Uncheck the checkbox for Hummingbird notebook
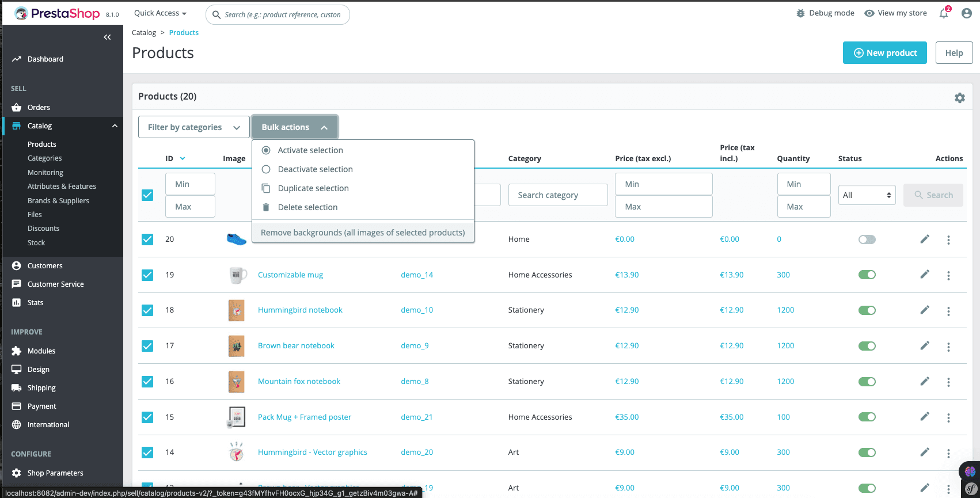The width and height of the screenshot is (980, 498). point(147,310)
